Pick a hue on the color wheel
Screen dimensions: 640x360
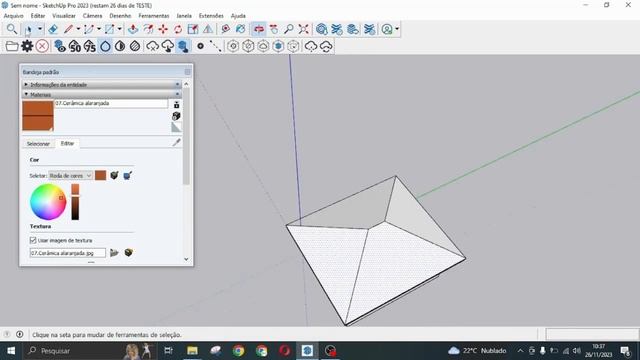(x=48, y=202)
